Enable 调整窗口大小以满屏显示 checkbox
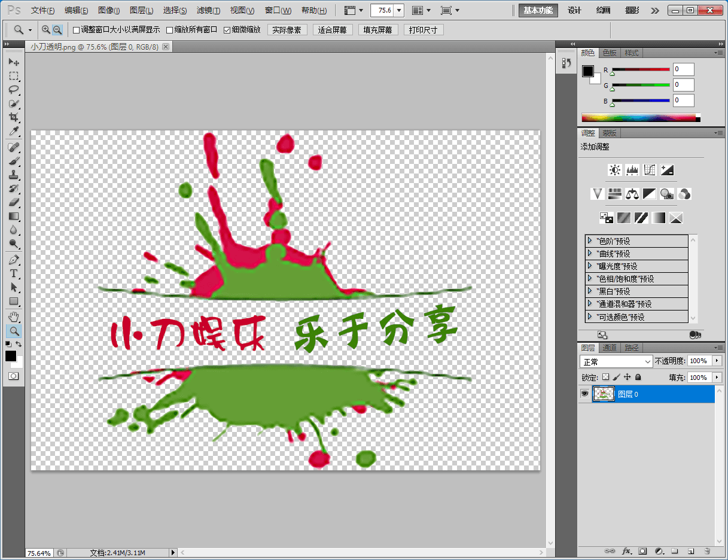 point(76,30)
